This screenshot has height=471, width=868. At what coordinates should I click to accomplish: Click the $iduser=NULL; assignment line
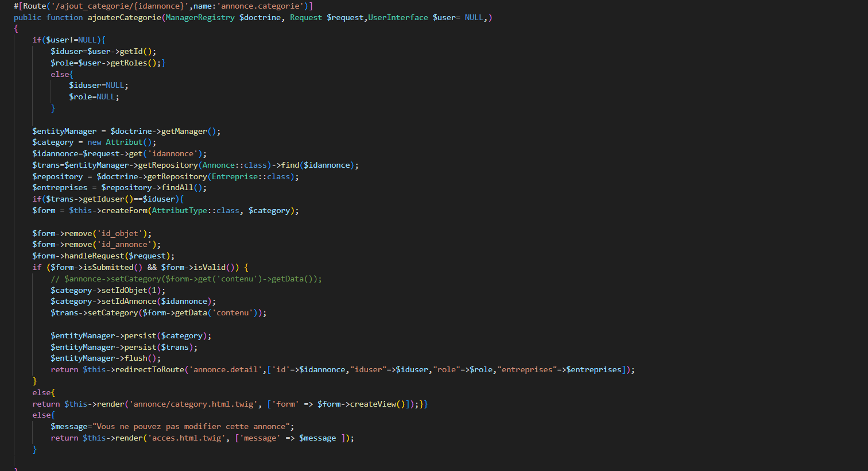click(x=99, y=85)
